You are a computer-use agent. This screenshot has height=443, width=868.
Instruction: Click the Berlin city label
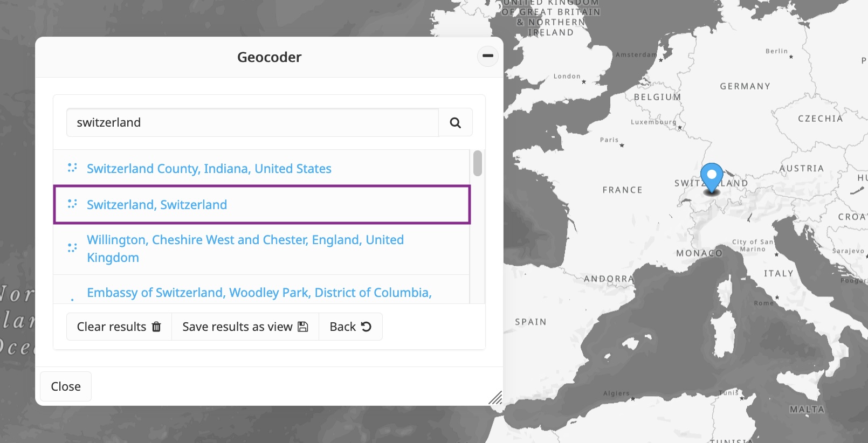click(776, 51)
